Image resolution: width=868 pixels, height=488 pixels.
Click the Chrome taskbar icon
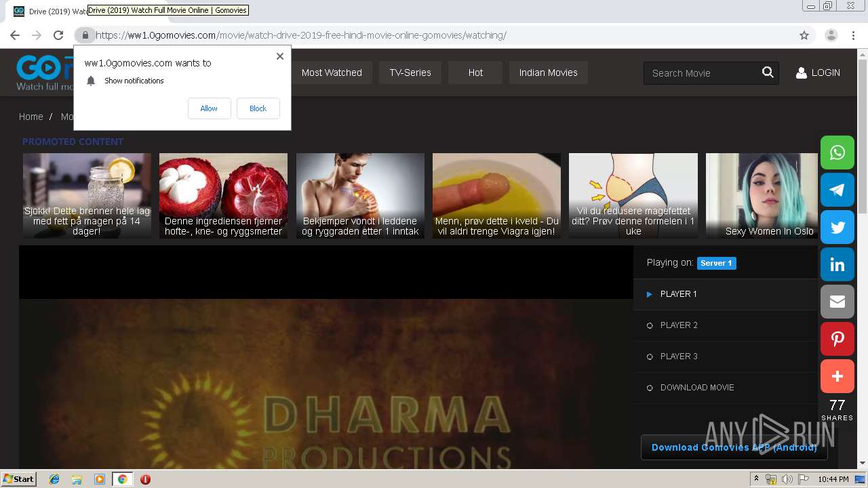tap(122, 479)
